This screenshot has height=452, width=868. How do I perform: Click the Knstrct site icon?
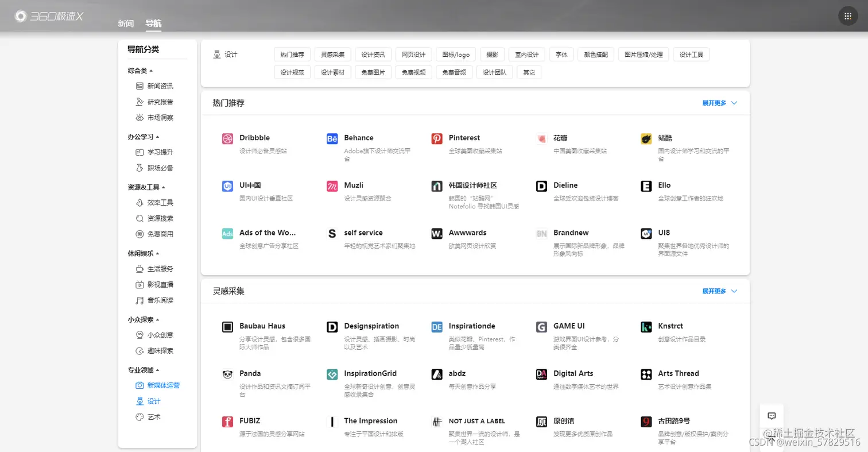click(x=646, y=327)
